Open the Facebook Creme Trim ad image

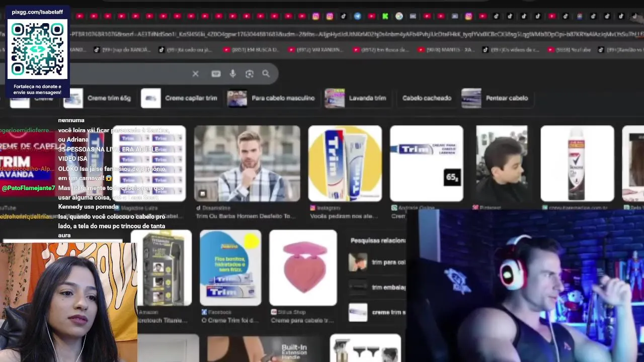tap(230, 268)
